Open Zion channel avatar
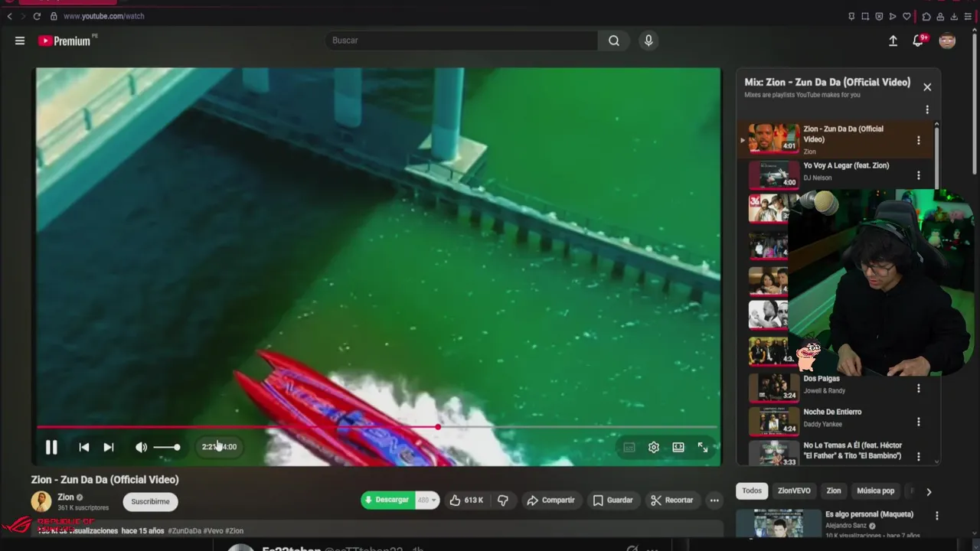 [x=41, y=502]
